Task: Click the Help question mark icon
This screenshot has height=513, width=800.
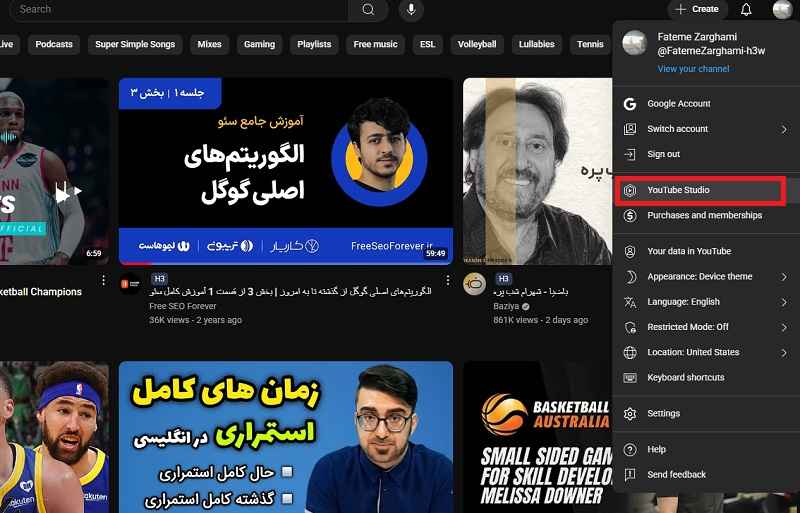Action: (630, 449)
